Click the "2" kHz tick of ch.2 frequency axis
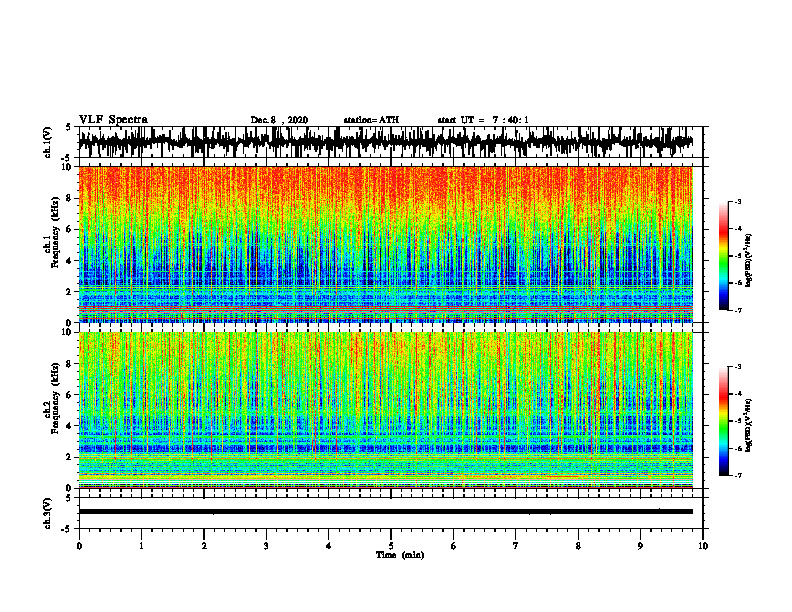The image size is (792, 612). (70, 457)
